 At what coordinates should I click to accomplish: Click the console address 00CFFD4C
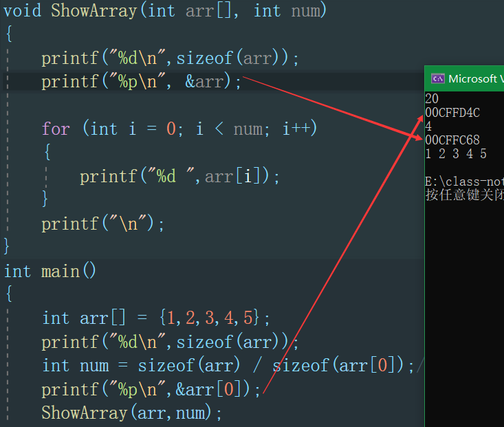452,113
